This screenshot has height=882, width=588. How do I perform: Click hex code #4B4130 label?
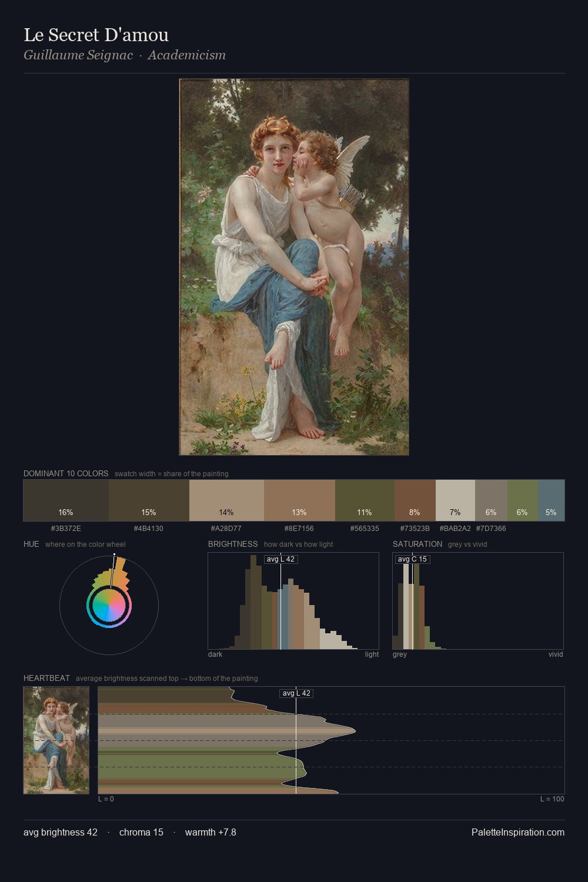[x=149, y=529]
